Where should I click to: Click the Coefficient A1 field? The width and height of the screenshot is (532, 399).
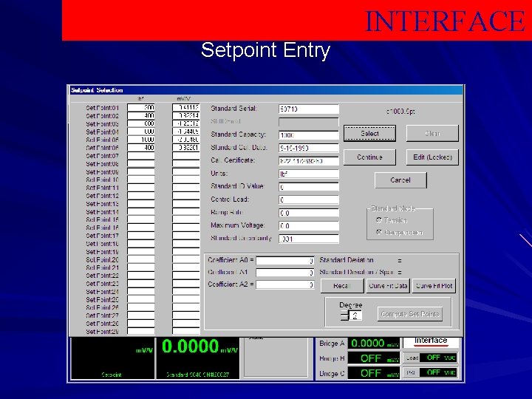tap(285, 273)
